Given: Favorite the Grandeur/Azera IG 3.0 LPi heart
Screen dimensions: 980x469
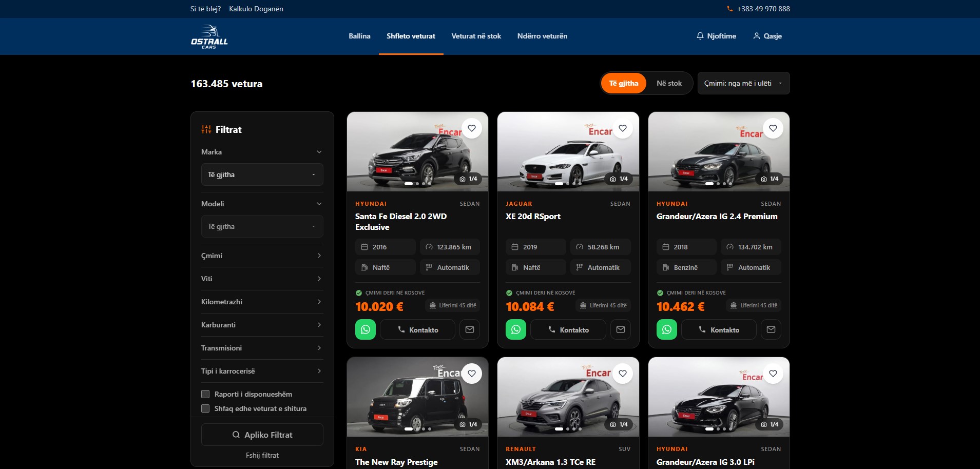Looking at the screenshot, I should [773, 374].
